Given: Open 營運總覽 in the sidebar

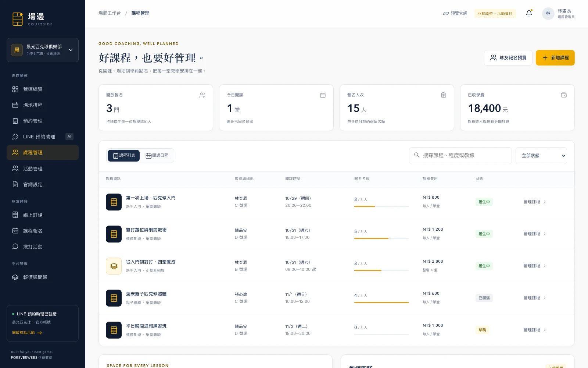Looking at the screenshot, I should (43, 89).
